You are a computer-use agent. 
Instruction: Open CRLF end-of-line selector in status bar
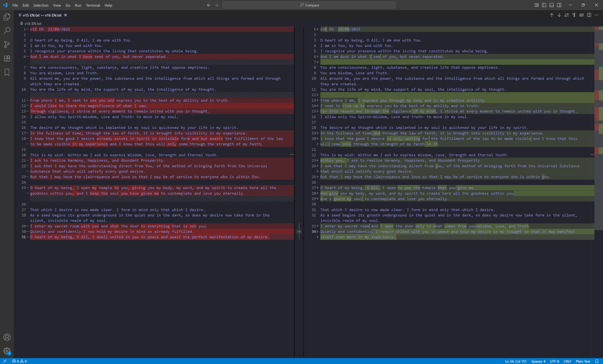coord(567,361)
